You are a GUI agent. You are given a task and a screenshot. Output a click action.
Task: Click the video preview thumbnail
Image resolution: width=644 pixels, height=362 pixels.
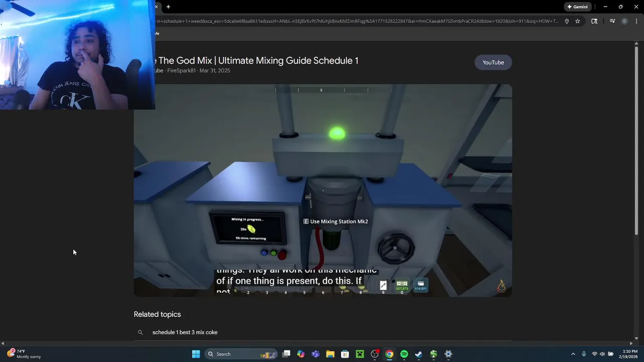point(323,190)
